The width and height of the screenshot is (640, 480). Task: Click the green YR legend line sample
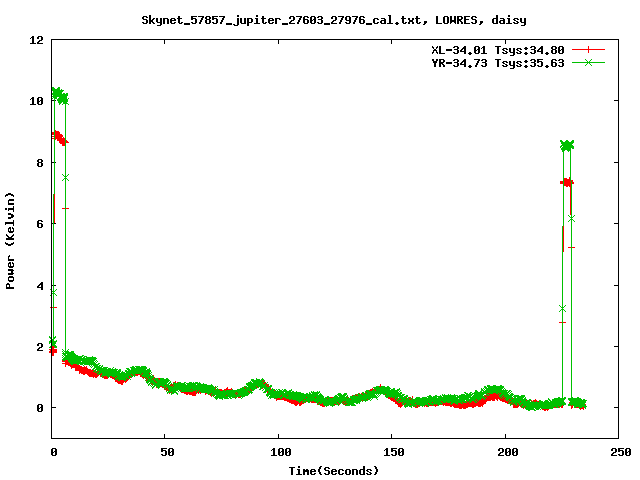click(x=588, y=62)
